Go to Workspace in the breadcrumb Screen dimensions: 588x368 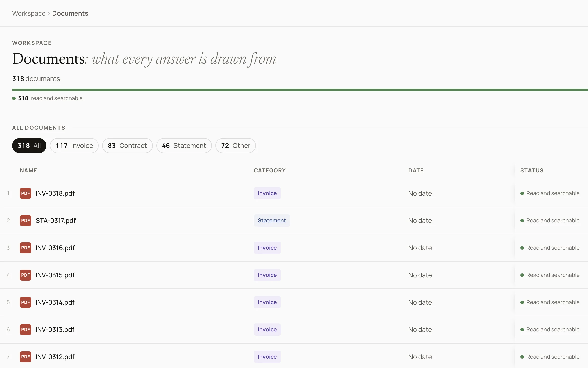click(29, 13)
